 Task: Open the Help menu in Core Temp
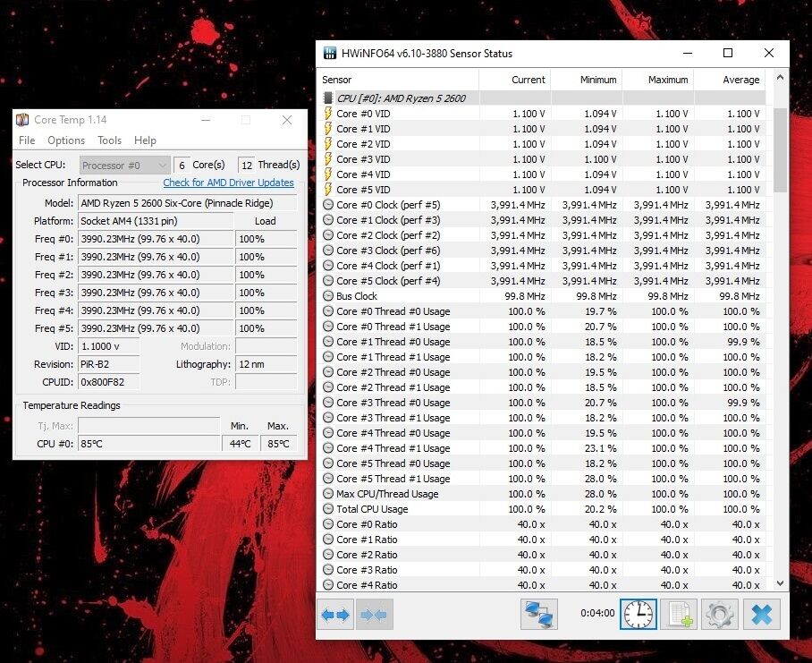[x=145, y=140]
